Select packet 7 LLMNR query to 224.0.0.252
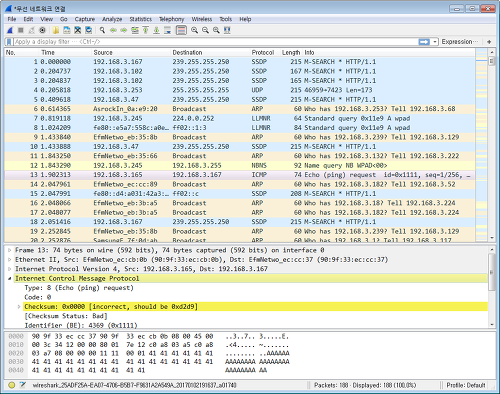 (240, 118)
